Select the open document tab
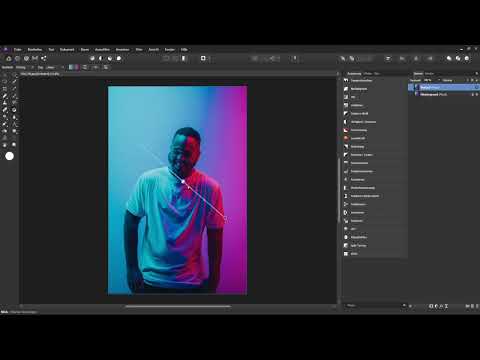 pyautogui.click(x=40, y=74)
